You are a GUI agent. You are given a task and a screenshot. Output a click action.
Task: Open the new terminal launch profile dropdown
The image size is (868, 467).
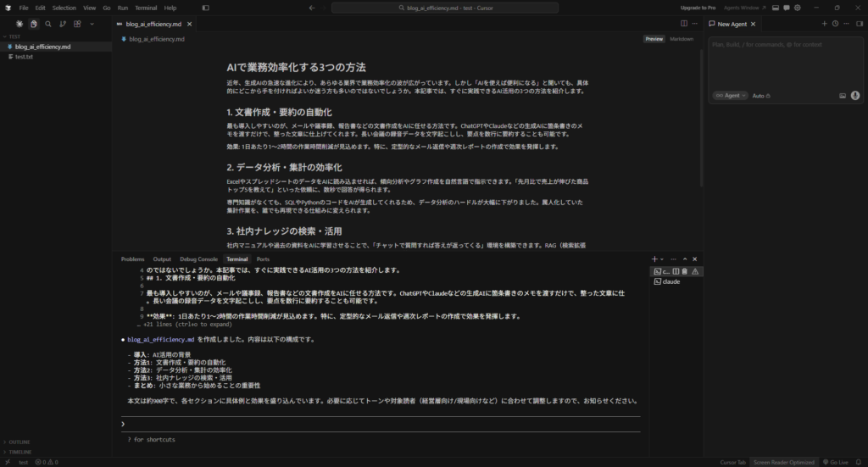663,259
